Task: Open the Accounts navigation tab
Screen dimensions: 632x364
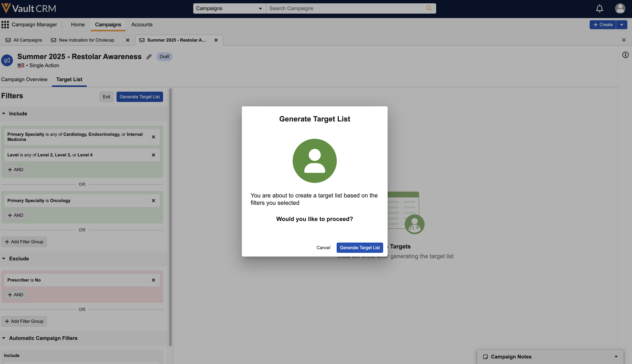Action: coord(142,24)
